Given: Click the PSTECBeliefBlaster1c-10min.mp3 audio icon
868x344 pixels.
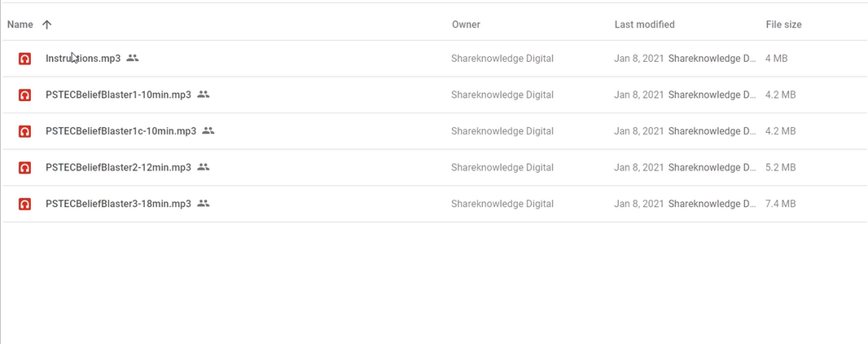Looking at the screenshot, I should coord(24,131).
